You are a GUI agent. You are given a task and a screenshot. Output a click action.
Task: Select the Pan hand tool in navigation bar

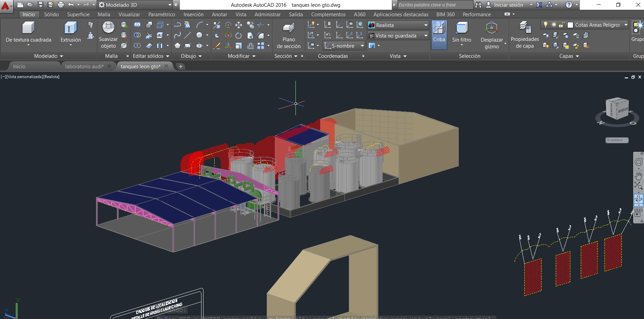[638, 176]
